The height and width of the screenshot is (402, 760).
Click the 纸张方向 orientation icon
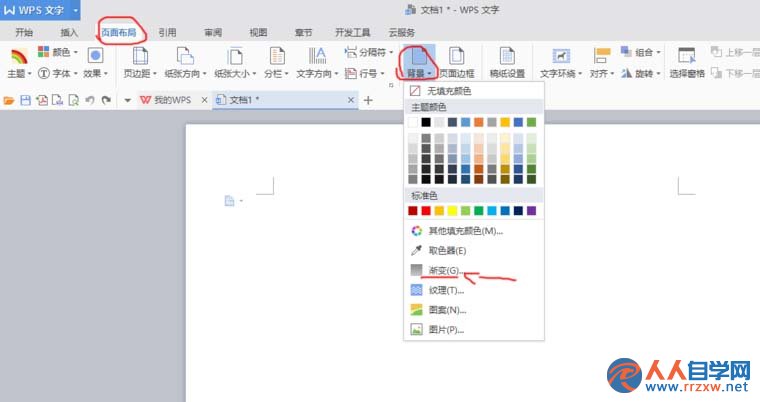pos(185,56)
